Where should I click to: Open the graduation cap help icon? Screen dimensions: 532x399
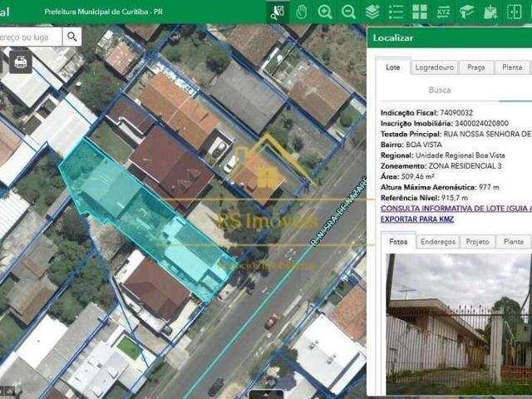[x=467, y=12]
